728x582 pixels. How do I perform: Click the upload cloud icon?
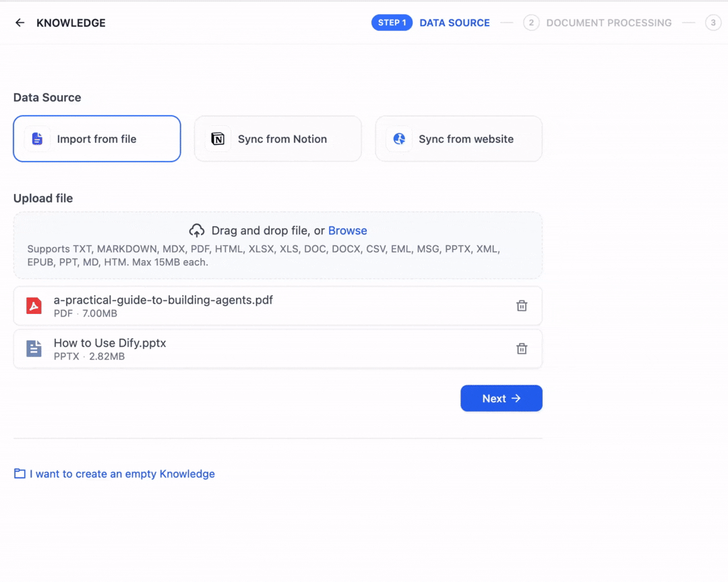point(197,230)
